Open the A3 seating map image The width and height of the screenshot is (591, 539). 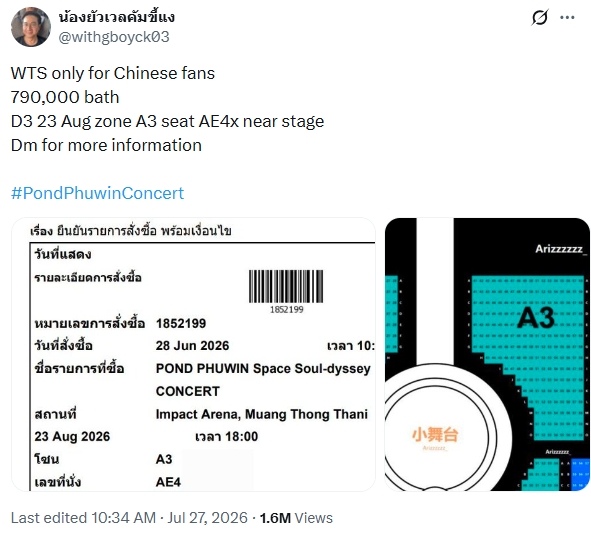pos(487,354)
